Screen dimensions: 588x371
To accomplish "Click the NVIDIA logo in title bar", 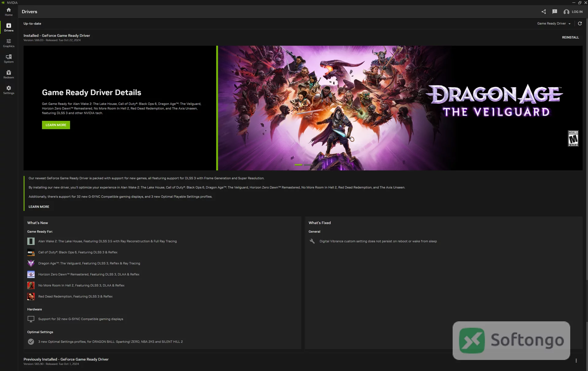I will [3, 2].
